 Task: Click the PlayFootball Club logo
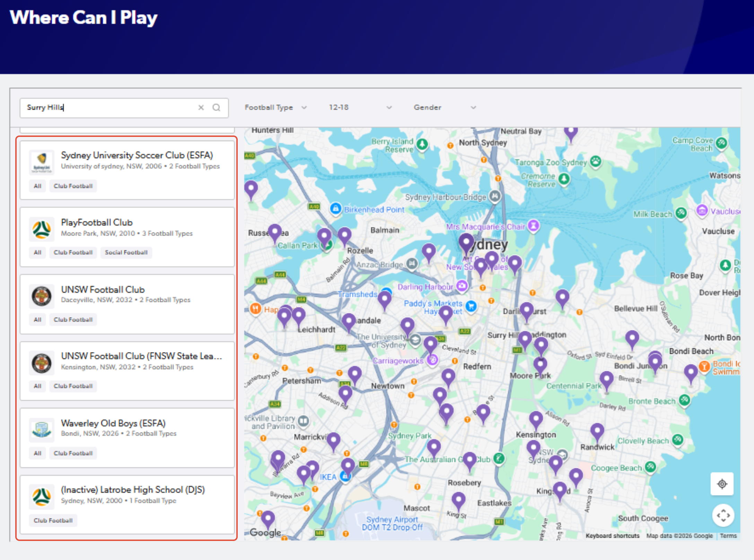[x=42, y=229]
